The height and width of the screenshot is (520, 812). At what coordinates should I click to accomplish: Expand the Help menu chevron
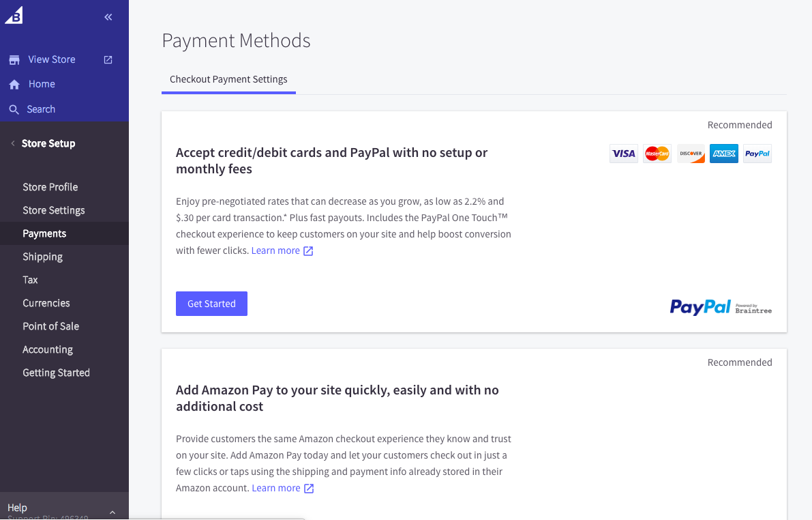point(112,512)
